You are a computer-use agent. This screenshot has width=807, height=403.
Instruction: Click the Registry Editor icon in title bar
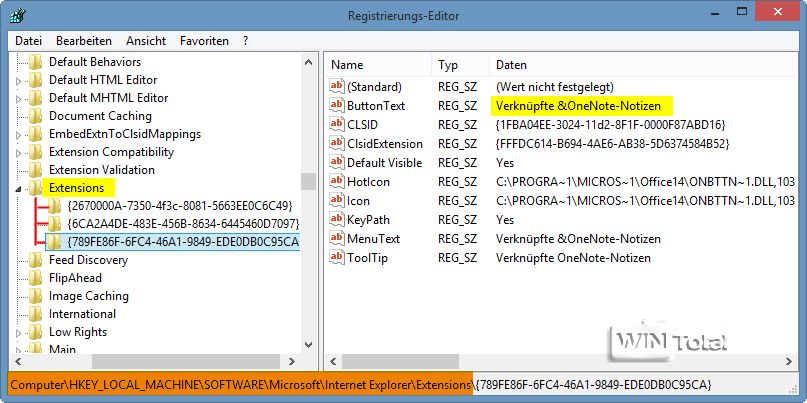[x=17, y=14]
